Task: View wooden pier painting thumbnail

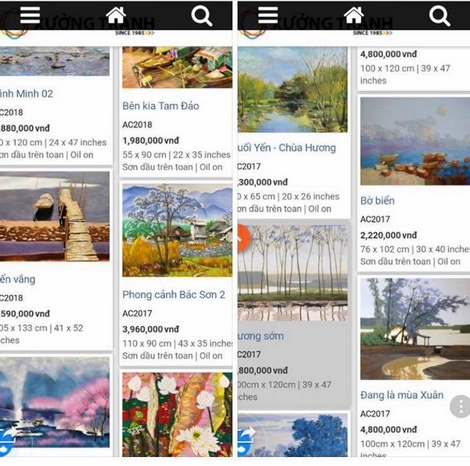Action: pos(55,216)
